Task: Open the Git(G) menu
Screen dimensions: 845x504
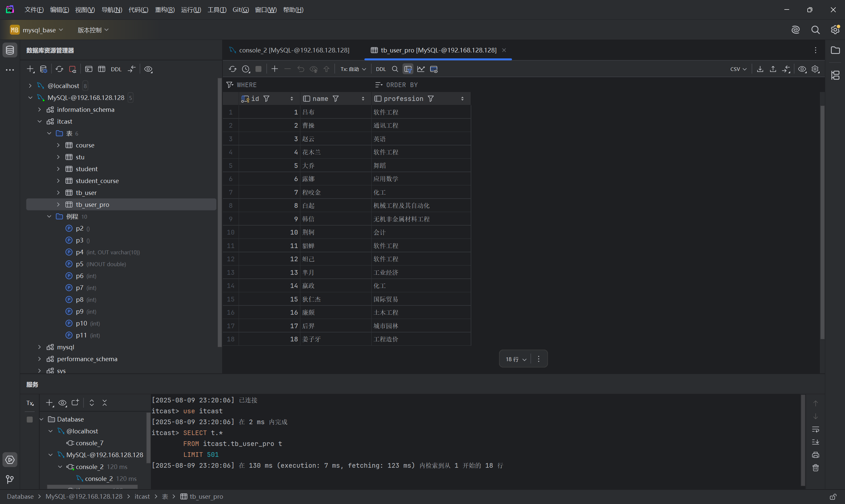Action: pos(241,10)
